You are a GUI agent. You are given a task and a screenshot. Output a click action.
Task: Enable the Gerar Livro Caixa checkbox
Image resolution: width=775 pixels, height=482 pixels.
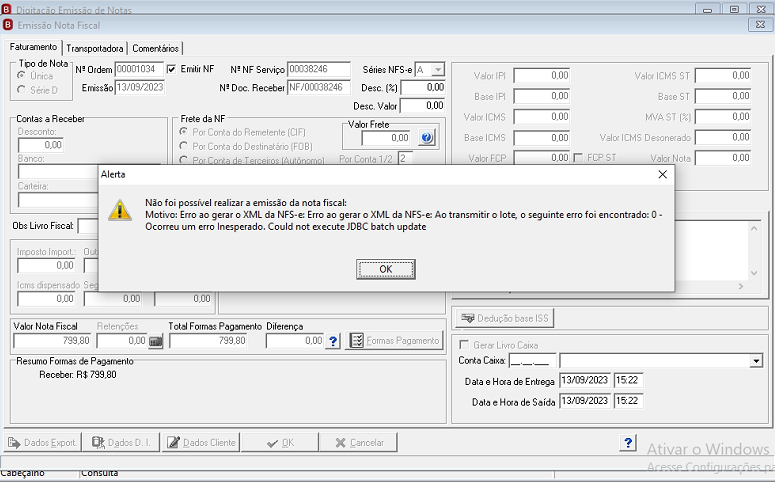(x=464, y=345)
